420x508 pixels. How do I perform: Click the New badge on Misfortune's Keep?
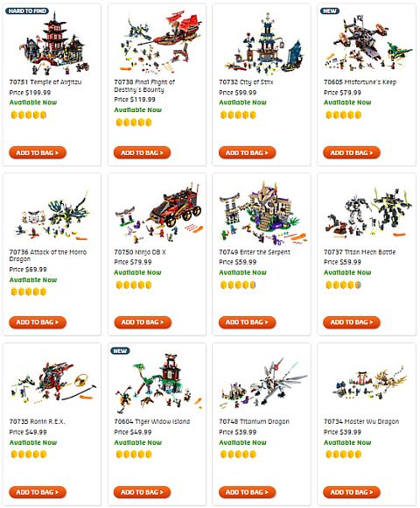click(x=330, y=11)
